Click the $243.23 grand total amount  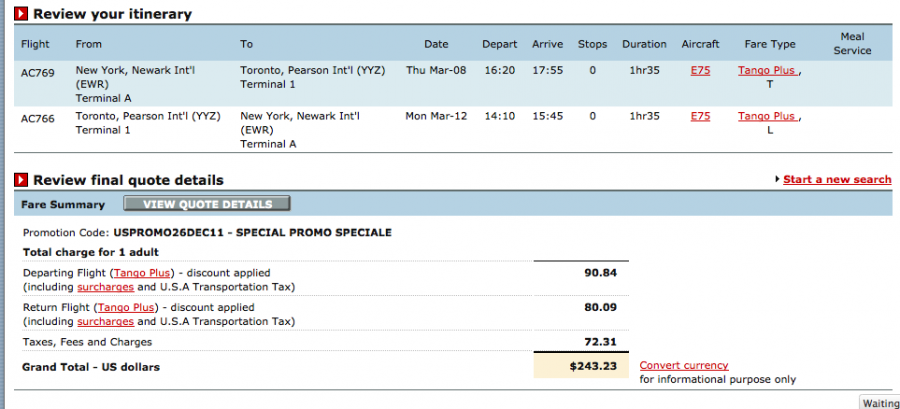(593, 367)
